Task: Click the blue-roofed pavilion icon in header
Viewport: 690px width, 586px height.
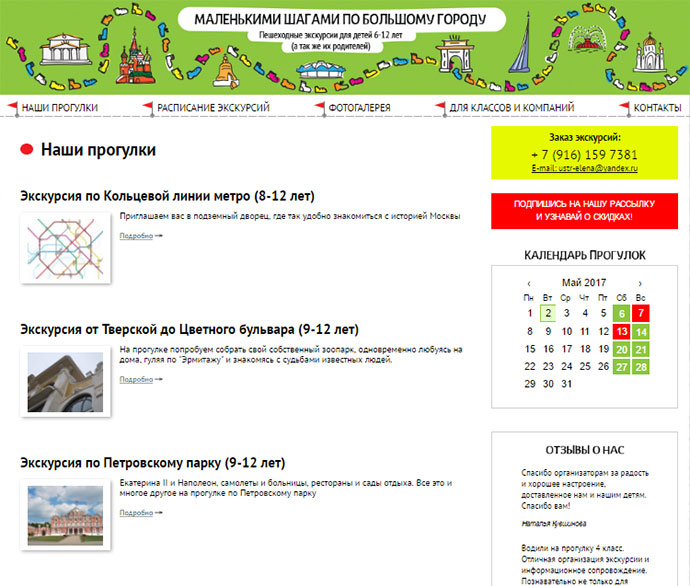Action: coord(320,70)
